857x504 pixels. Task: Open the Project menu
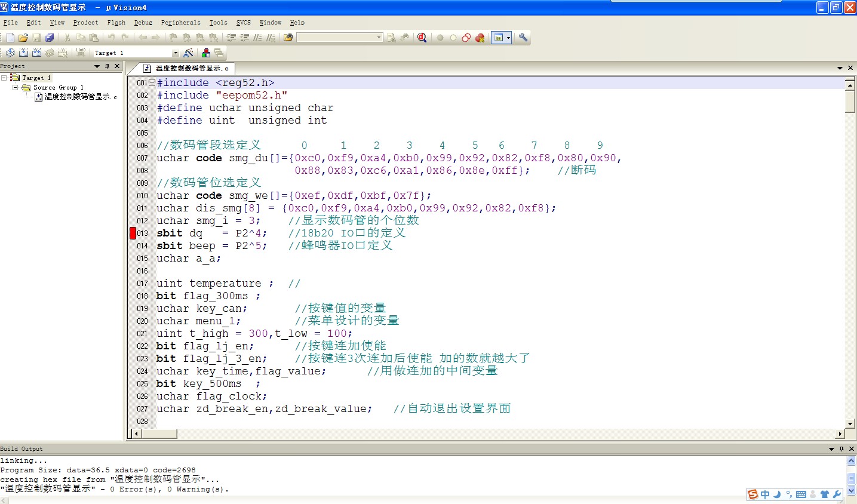pos(85,23)
